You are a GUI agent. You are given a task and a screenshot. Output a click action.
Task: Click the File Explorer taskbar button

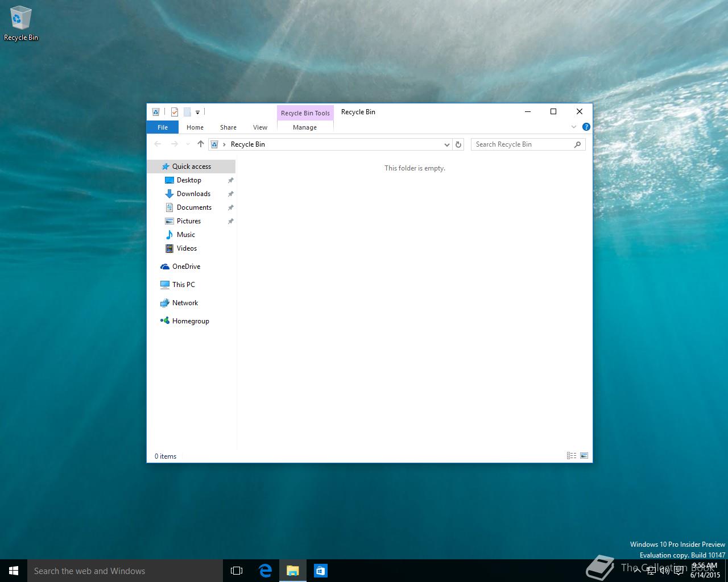tap(293, 571)
